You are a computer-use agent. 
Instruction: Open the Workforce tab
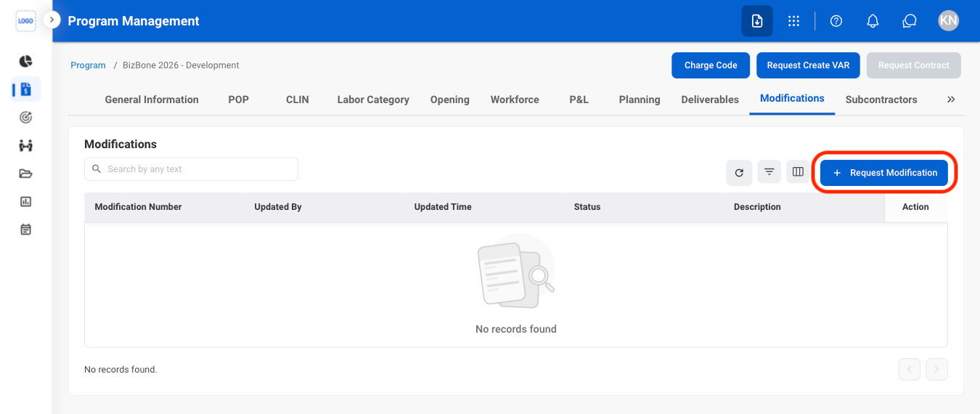click(515, 100)
